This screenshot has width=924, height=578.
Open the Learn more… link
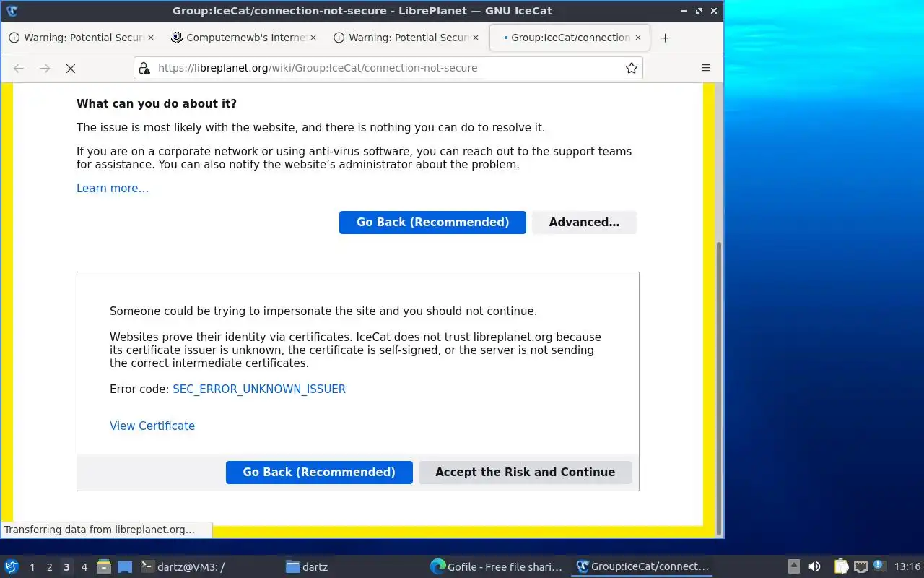(x=113, y=189)
